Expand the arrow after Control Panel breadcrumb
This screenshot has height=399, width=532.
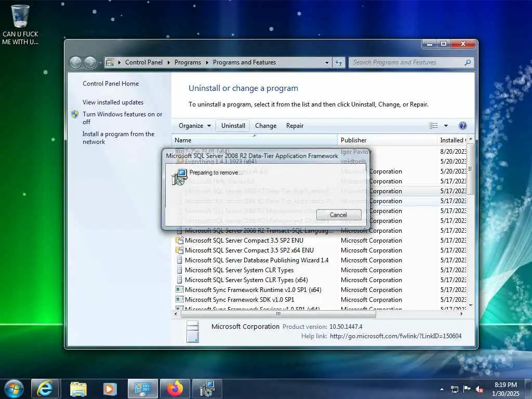click(169, 62)
